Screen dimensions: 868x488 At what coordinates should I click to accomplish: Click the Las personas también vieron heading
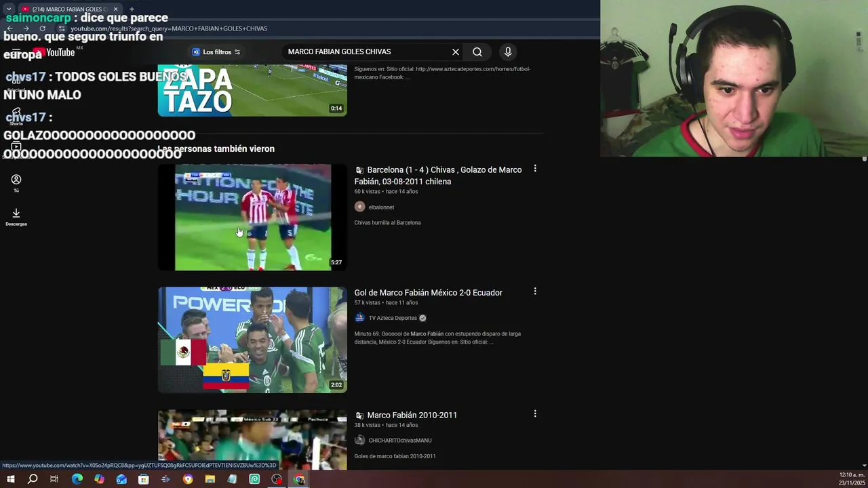click(x=216, y=148)
